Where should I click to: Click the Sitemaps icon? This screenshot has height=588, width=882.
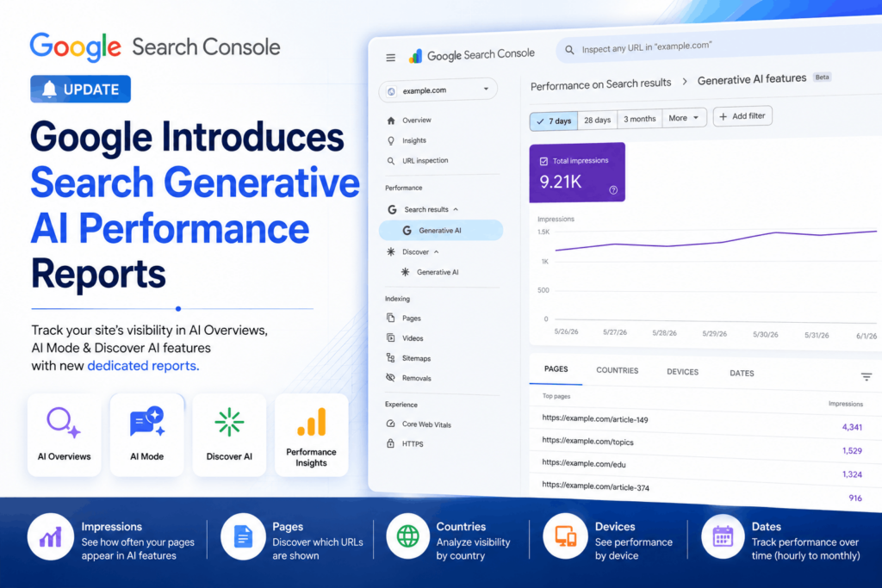tap(390, 357)
